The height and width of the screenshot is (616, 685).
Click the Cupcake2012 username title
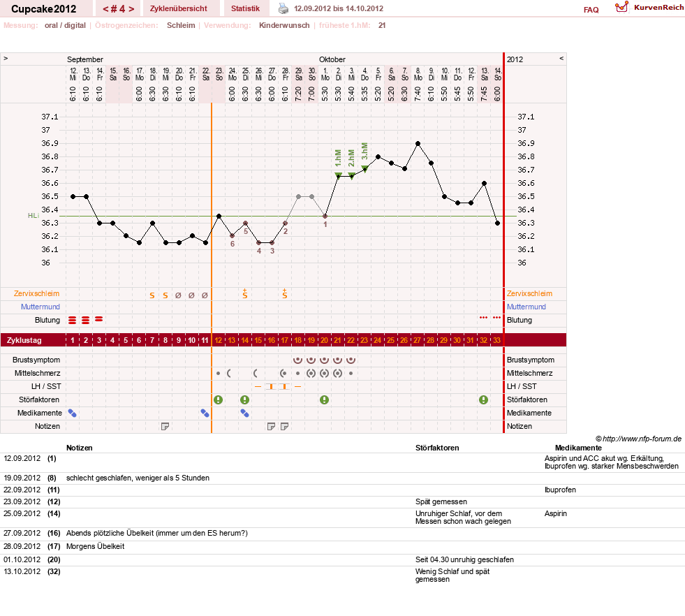(x=44, y=9)
